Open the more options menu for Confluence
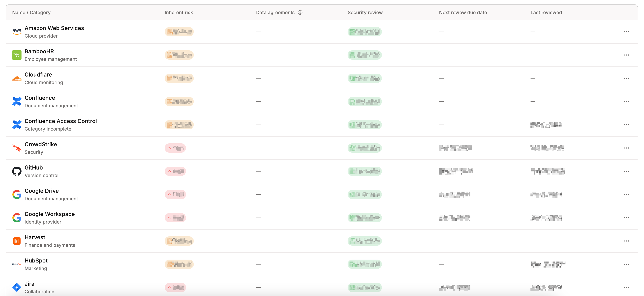This screenshot has height=296, width=644. click(x=627, y=102)
